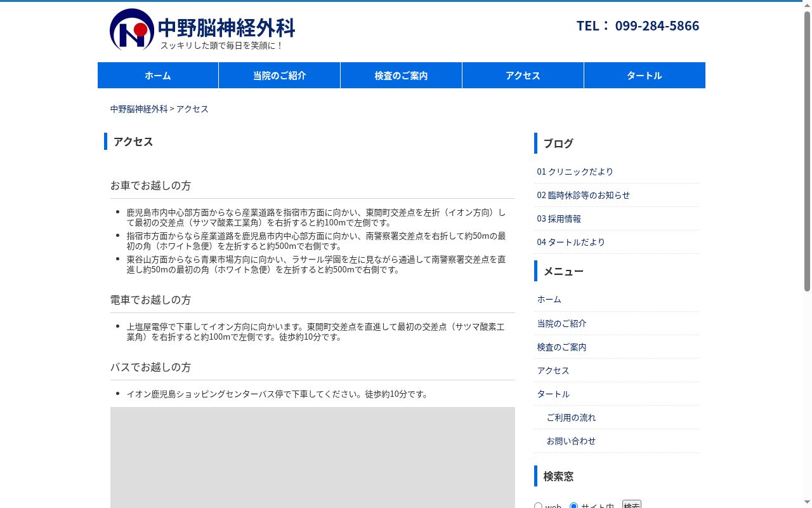This screenshot has height=508, width=812.
Task: Select 検査のご案内 in the sidebar メニュー list
Action: tap(561, 347)
